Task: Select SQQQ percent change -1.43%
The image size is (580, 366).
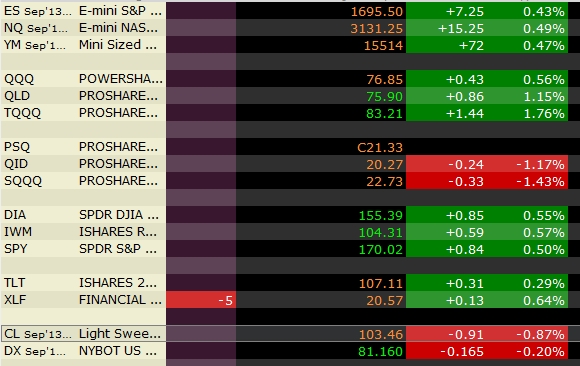Action: pyautogui.click(x=540, y=181)
